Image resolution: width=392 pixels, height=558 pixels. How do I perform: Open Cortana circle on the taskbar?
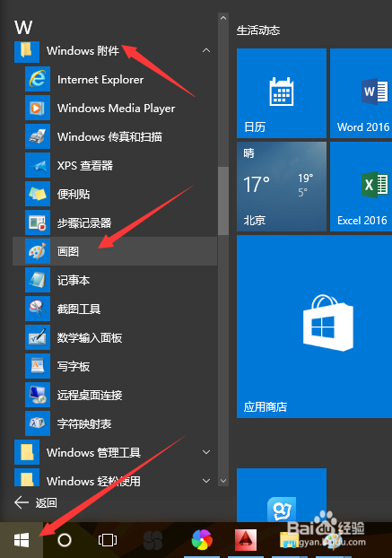(x=65, y=540)
